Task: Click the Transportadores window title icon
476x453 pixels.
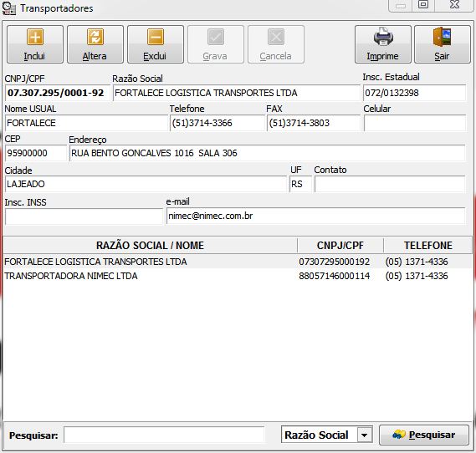Action: pos(8,8)
